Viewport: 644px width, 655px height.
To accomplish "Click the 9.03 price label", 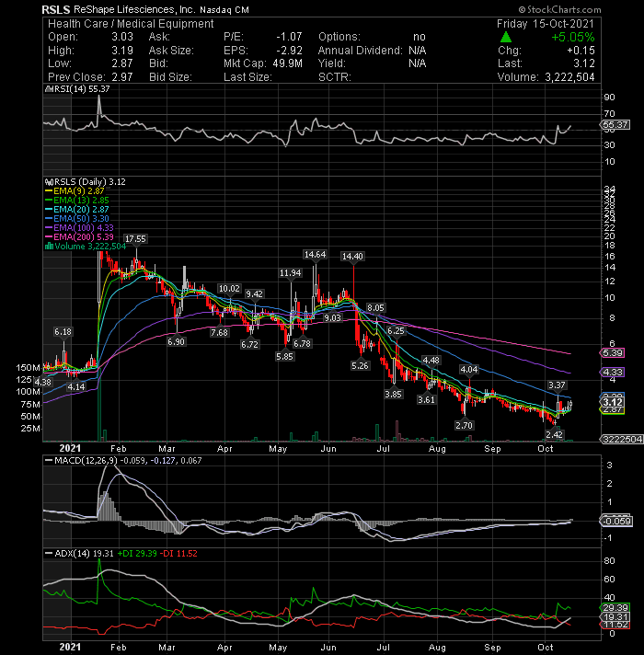I will [x=332, y=318].
